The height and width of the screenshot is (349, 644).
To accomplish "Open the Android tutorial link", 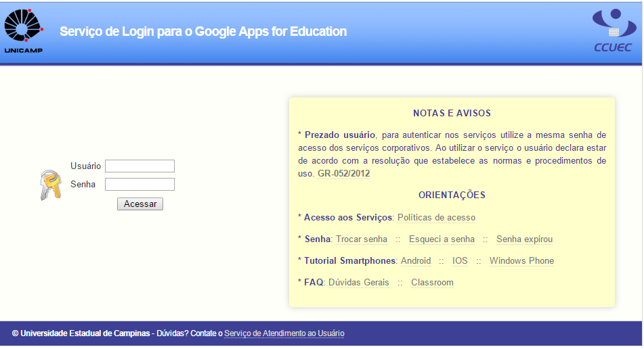I will coord(416,261).
